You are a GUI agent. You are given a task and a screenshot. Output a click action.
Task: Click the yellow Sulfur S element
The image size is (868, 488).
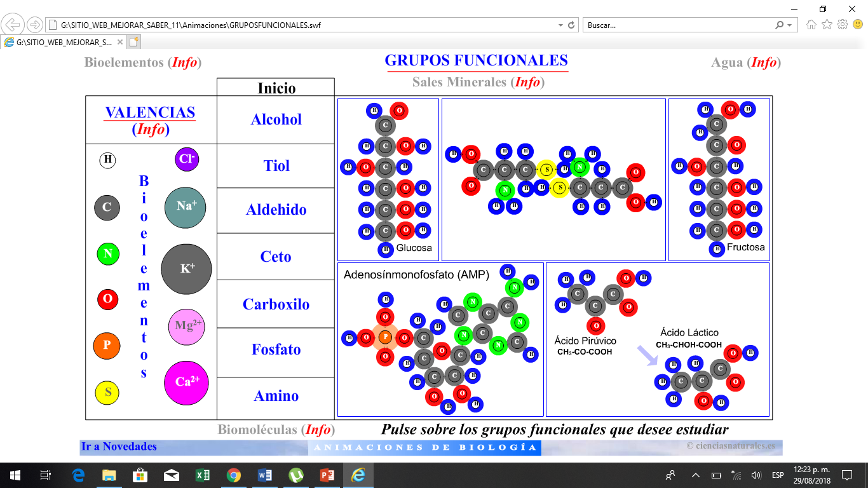(x=107, y=393)
